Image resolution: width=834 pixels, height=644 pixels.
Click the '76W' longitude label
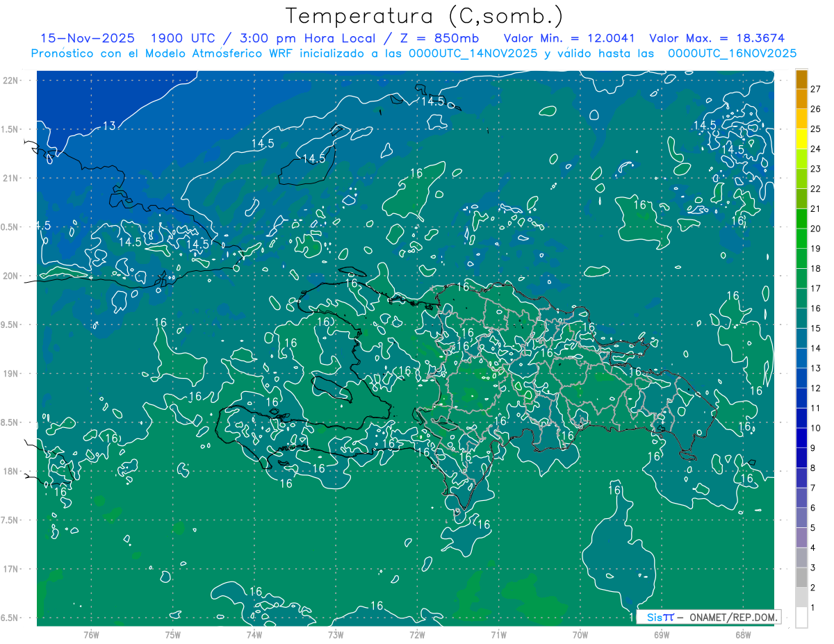coord(91,635)
